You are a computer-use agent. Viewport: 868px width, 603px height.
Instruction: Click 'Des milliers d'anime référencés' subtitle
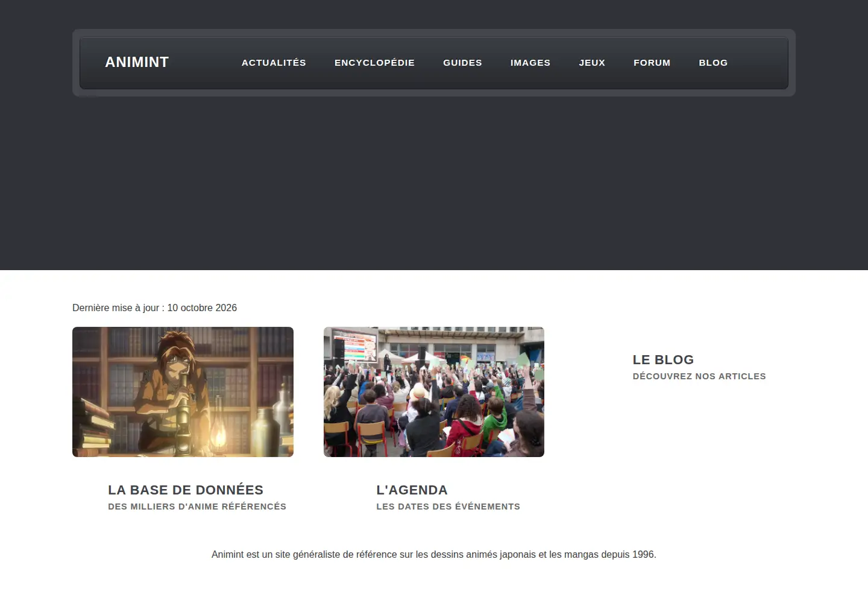197,507
